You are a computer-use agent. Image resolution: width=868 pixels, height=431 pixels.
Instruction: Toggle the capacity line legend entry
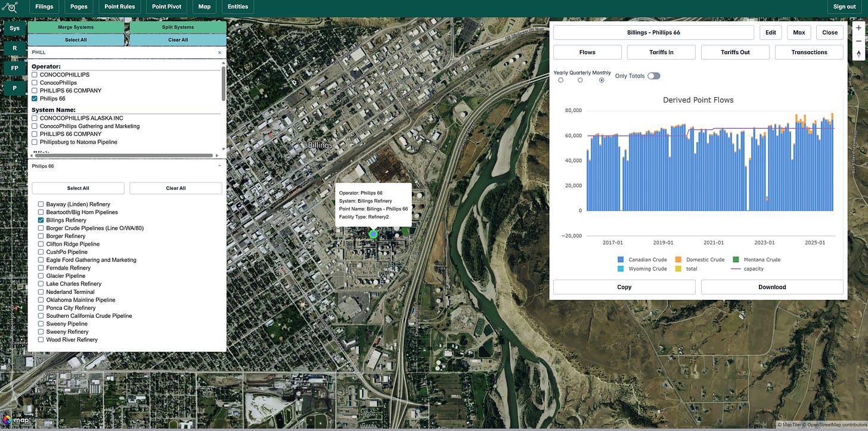coord(748,269)
